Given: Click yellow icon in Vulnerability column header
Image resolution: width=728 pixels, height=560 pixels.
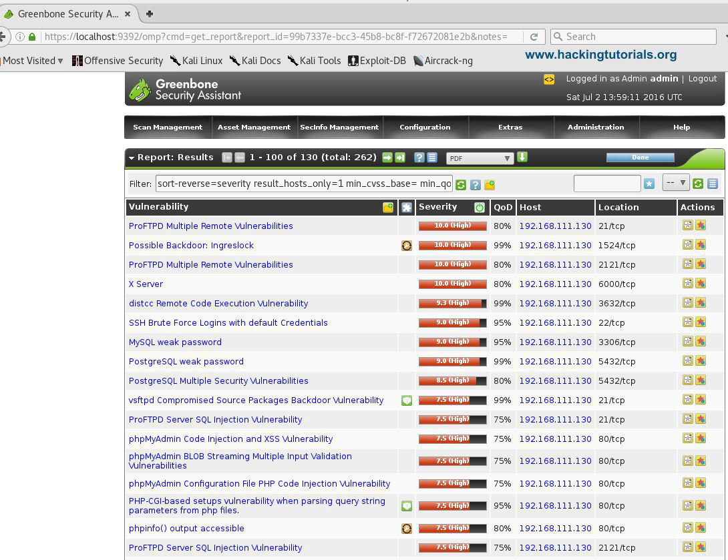Looking at the screenshot, I should (x=388, y=208).
